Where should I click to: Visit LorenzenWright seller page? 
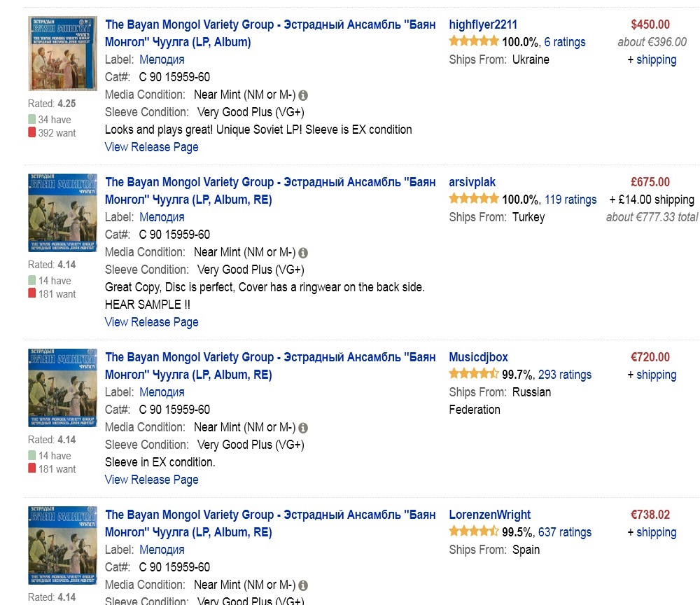pyautogui.click(x=489, y=515)
